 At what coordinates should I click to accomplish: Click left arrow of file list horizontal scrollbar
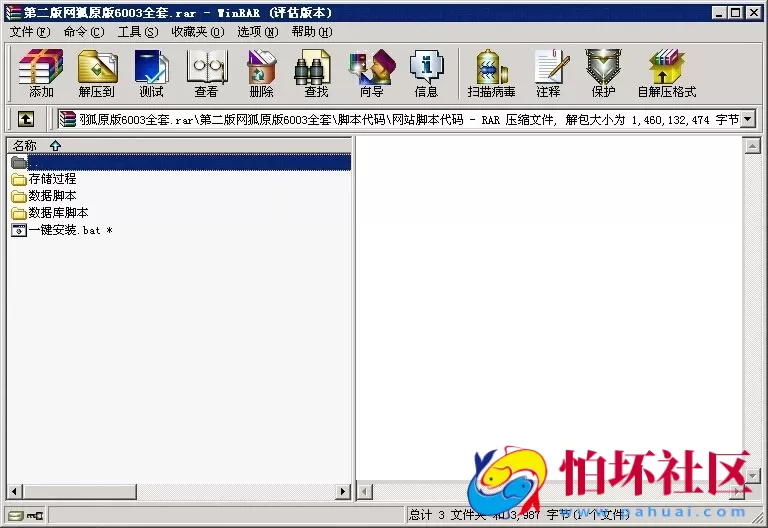(x=15, y=491)
